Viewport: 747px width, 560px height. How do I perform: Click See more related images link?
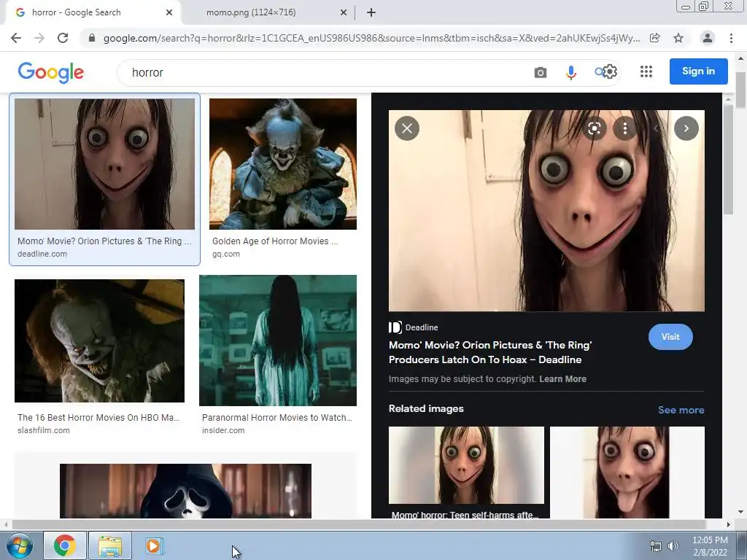pos(681,410)
